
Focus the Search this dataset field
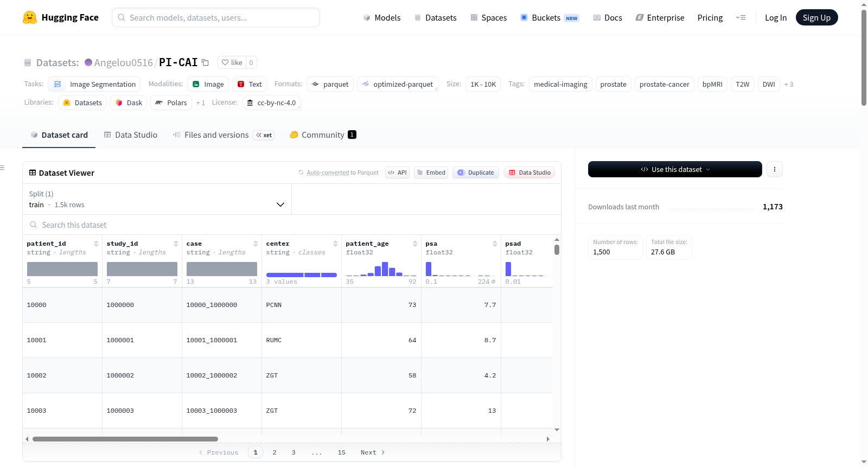[x=292, y=225]
